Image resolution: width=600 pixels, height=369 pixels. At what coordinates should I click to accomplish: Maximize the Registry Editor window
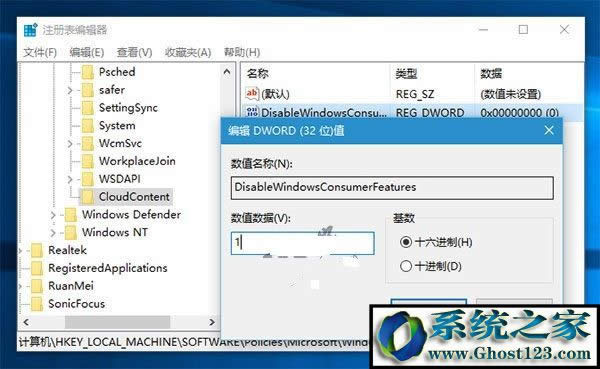click(523, 29)
